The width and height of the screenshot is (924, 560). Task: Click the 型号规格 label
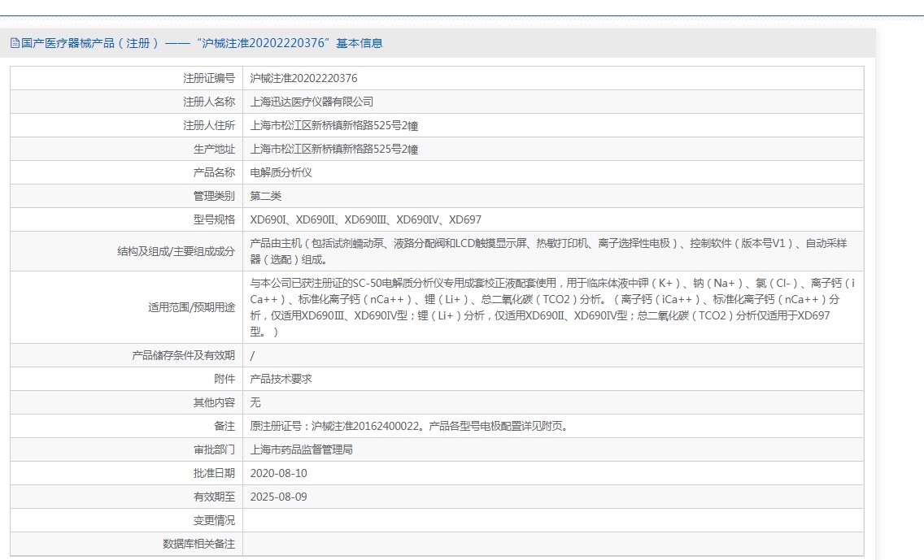[x=214, y=219]
